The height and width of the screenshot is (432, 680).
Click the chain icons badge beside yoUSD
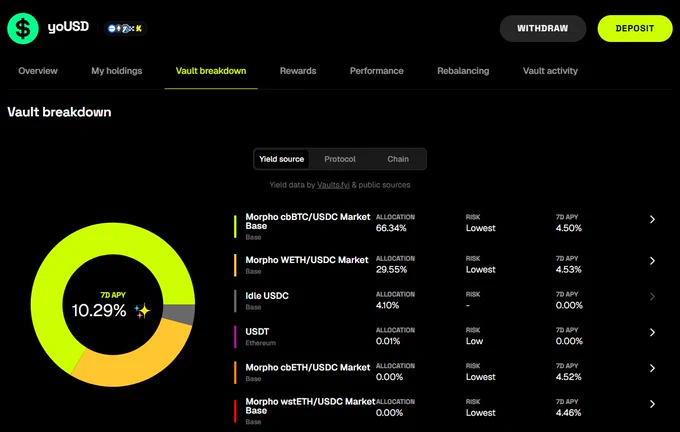tap(125, 29)
